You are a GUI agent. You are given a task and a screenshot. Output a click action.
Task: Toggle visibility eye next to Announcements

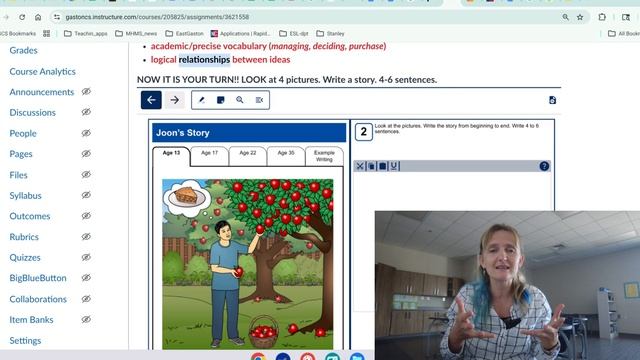86,92
